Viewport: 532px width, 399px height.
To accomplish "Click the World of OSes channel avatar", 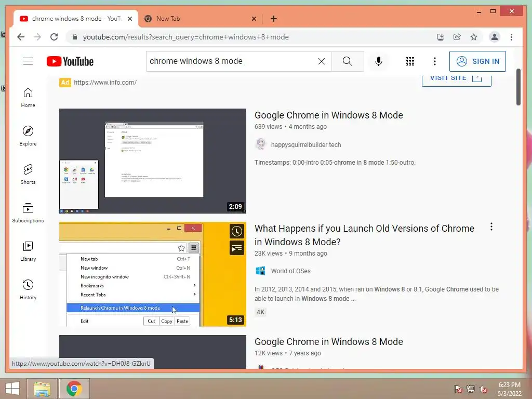I will click(x=261, y=271).
